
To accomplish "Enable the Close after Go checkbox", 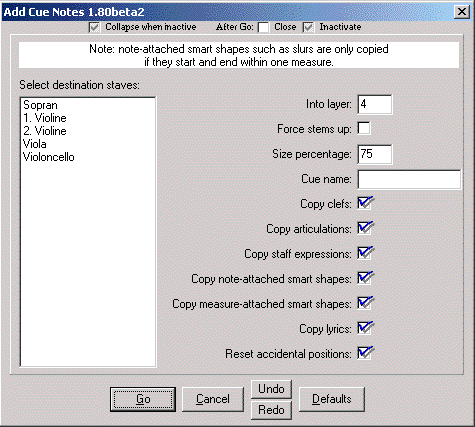I will tap(263, 27).
